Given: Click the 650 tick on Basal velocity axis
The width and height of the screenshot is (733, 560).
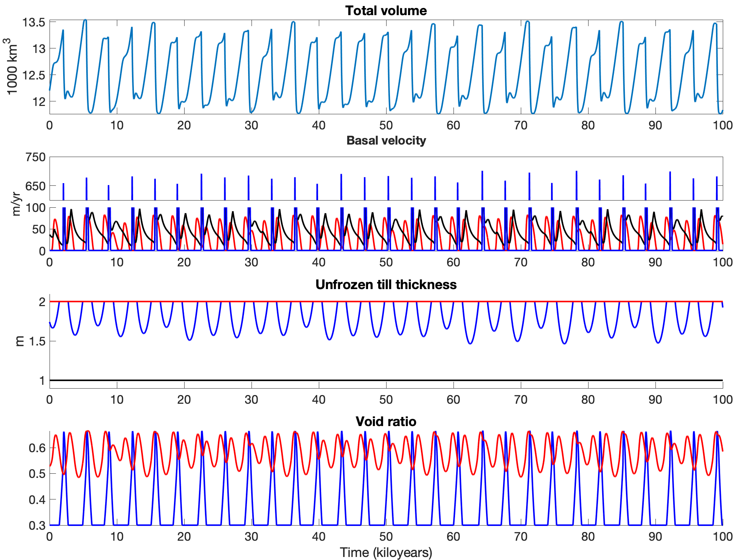Looking at the screenshot, I should [x=35, y=186].
